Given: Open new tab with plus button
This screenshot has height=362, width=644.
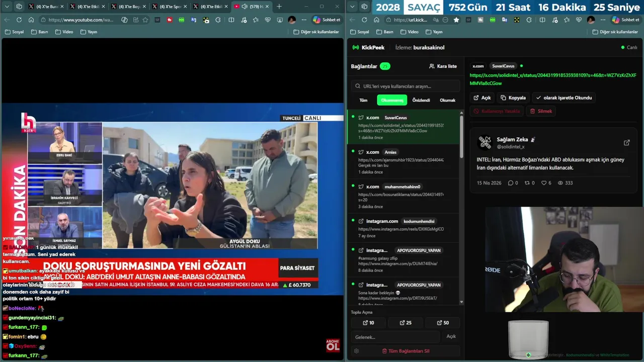Looking at the screenshot, I should pyautogui.click(x=279, y=7).
